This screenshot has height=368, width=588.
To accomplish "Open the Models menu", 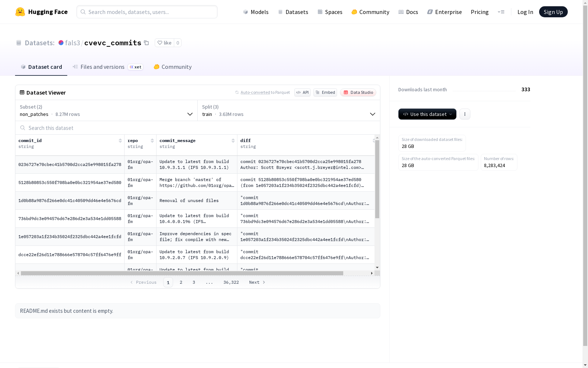I will 256,12.
